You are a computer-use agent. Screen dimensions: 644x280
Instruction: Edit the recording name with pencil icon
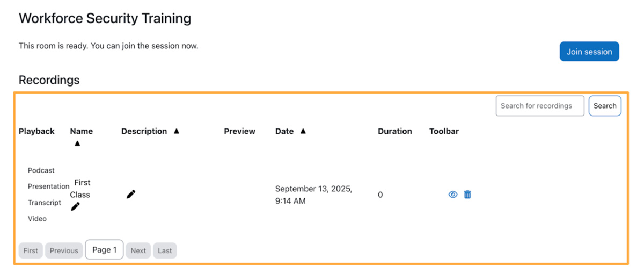75,206
